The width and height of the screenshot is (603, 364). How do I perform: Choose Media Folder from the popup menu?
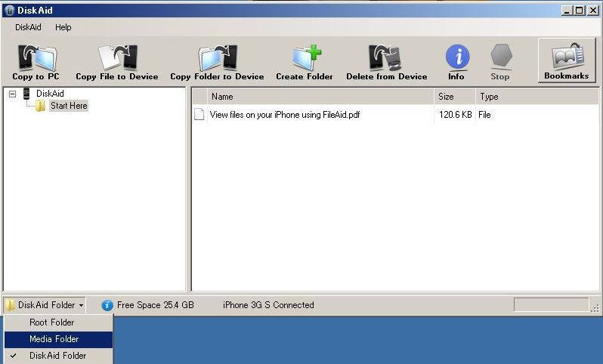[x=58, y=339]
